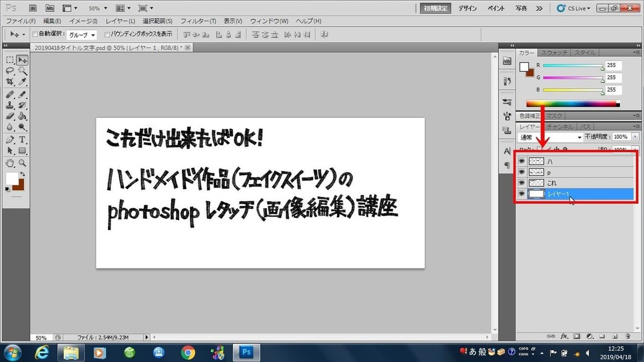Select the Move tool in toolbox
Image resolution: width=644 pixels, height=362 pixels.
[x=22, y=60]
